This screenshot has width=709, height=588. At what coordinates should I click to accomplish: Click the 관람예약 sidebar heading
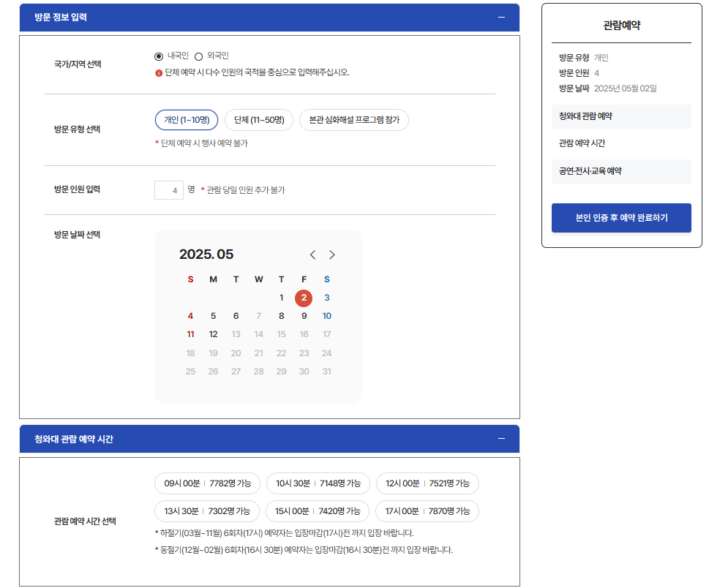[x=621, y=26]
